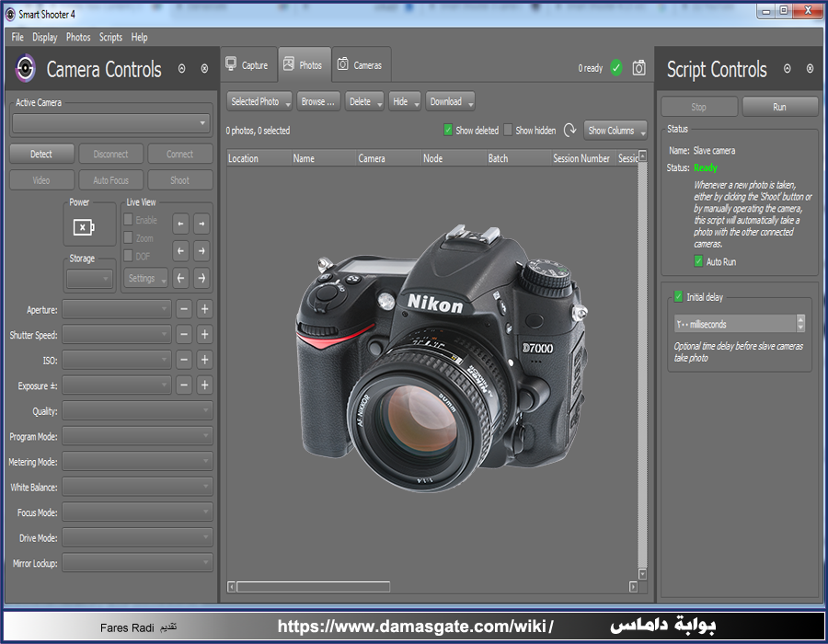The height and width of the screenshot is (644, 828).
Task: Click the Smart Shooter 4 title bar icon
Action: 10,14
